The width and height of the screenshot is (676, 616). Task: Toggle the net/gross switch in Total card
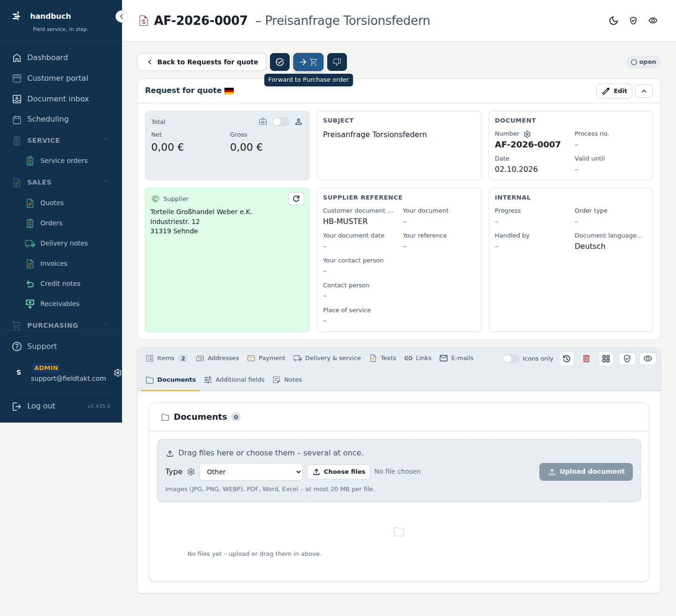click(x=281, y=122)
